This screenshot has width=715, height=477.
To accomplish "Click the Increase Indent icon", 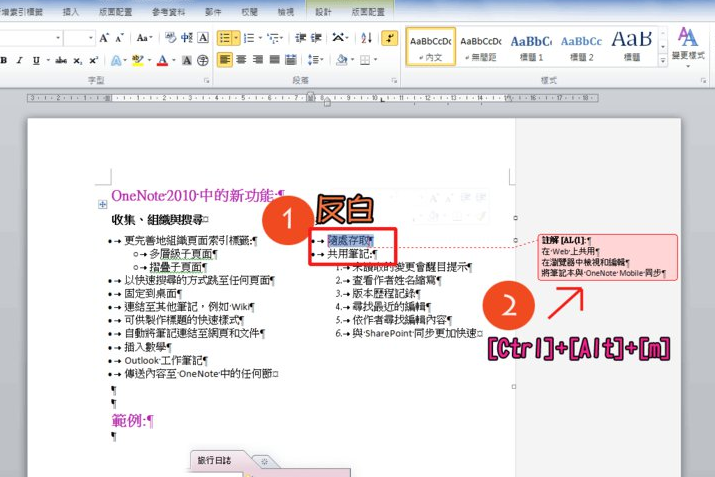I will pyautogui.click(x=316, y=38).
